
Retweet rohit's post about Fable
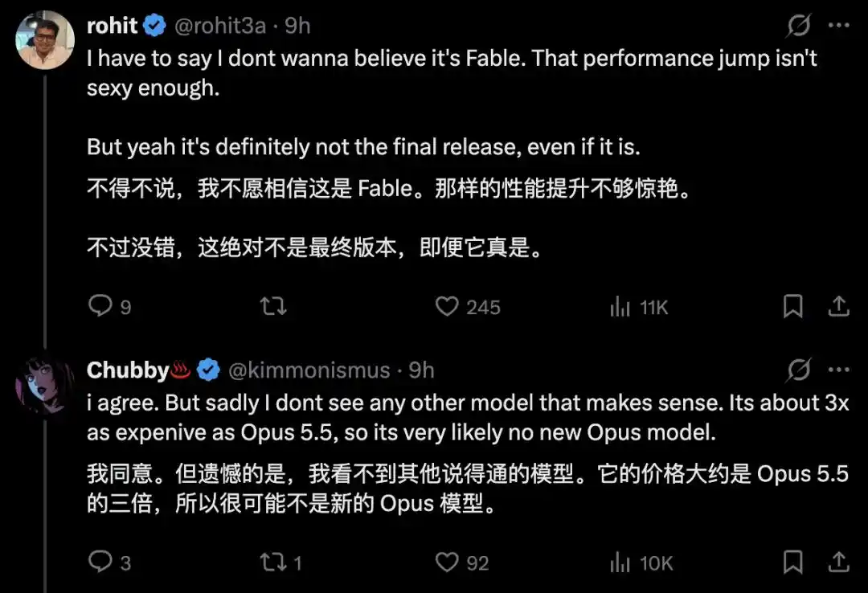click(x=273, y=306)
